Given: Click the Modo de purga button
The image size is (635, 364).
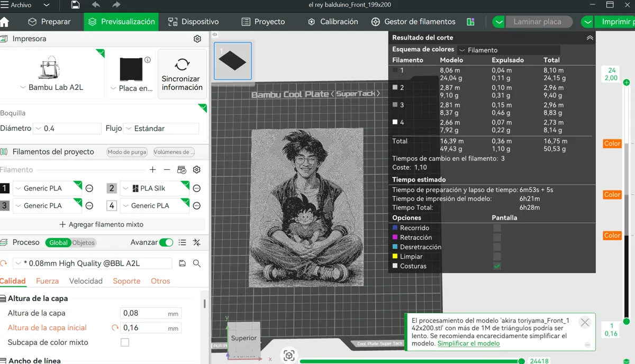Looking at the screenshot, I should pos(127,152).
